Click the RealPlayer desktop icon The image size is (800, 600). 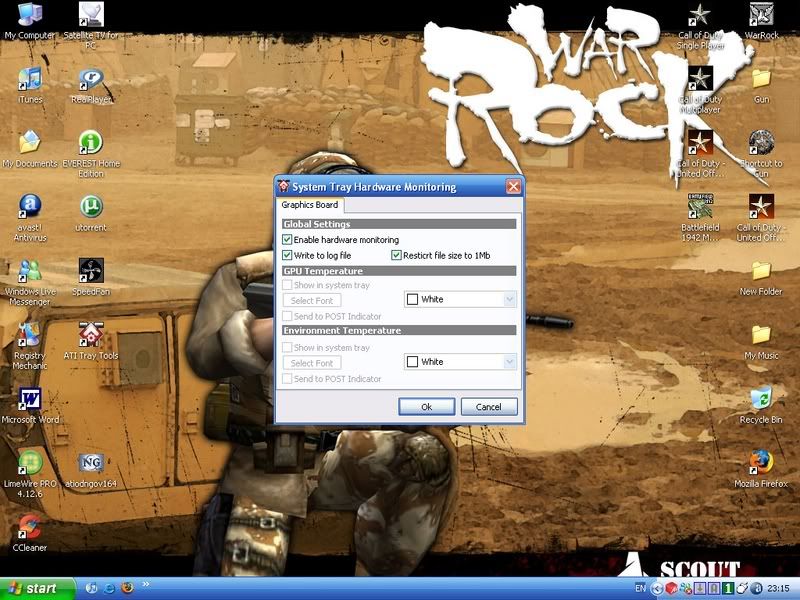coord(91,85)
